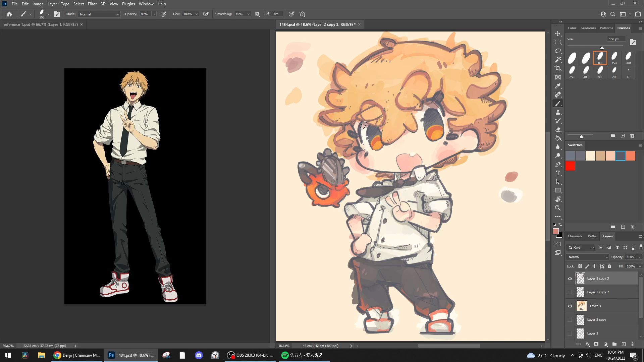Image resolution: width=644 pixels, height=362 pixels.
Task: Toggle symmetry paint butterfly icon
Action: (x=303, y=14)
